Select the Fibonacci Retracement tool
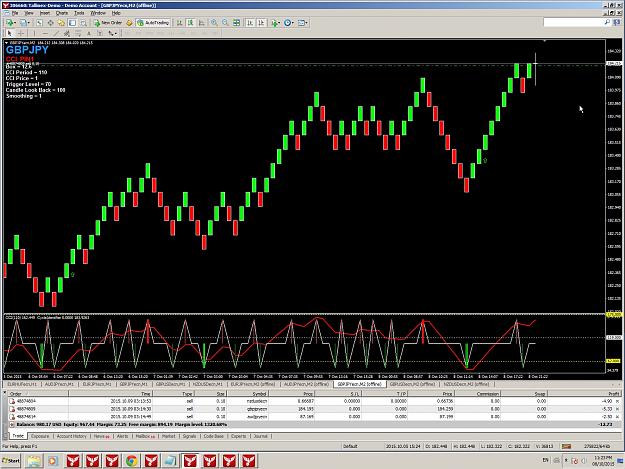 (x=78, y=33)
